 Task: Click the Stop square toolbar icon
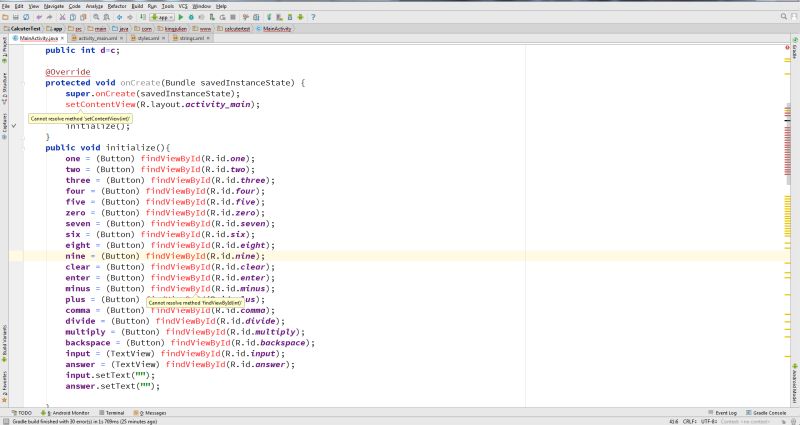click(233, 17)
